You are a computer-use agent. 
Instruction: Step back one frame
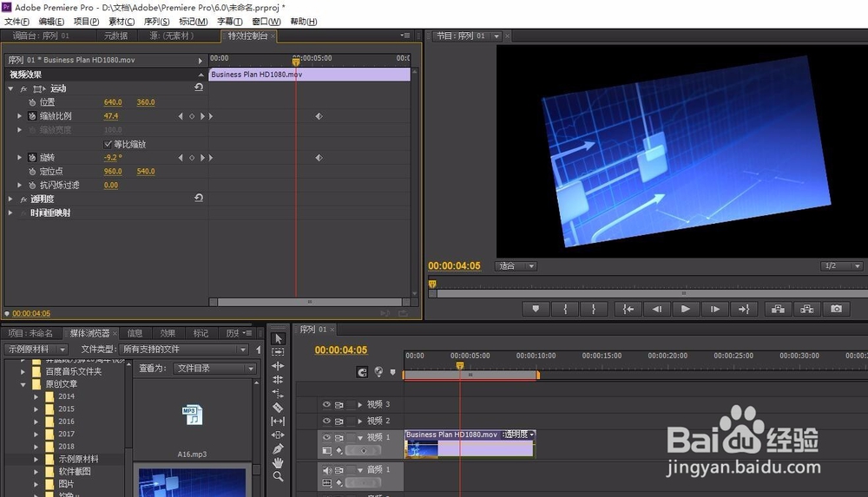click(656, 309)
